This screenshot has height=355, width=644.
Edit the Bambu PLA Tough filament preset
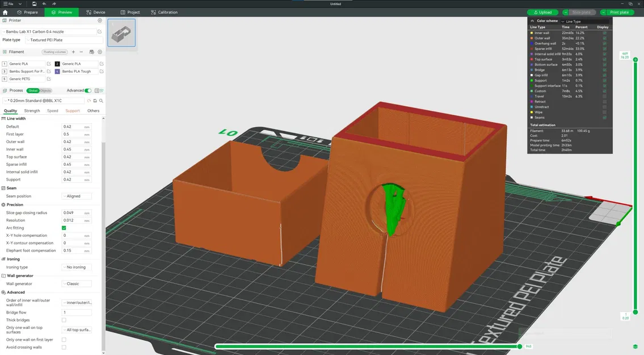[x=102, y=71]
